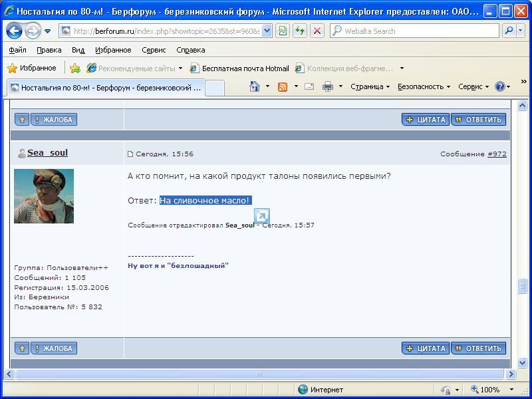Open the Безопасность dropdown menu
Screen dimensions: 532x399
(x=424, y=86)
